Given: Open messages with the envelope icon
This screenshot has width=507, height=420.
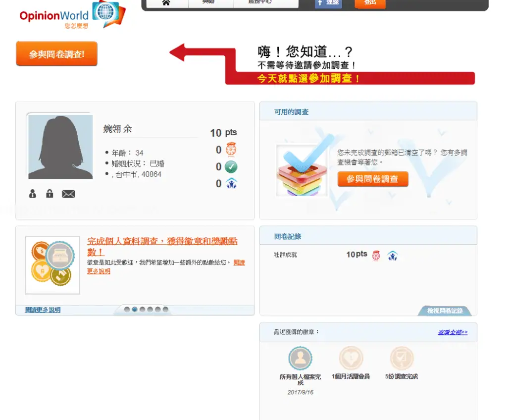Looking at the screenshot, I should 68,194.
